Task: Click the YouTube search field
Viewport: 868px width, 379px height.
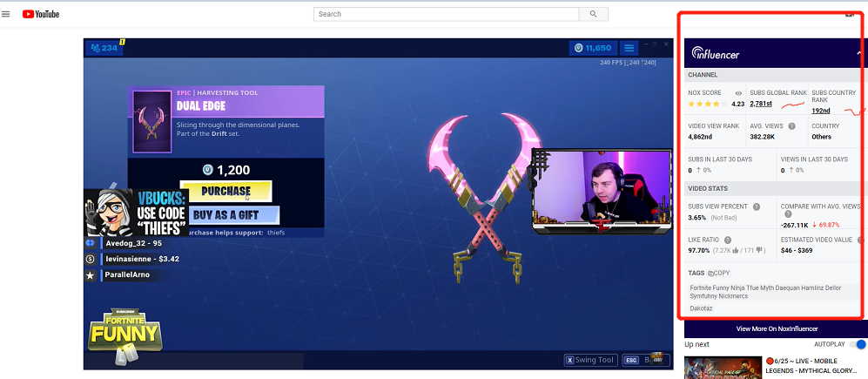Action: pyautogui.click(x=446, y=14)
